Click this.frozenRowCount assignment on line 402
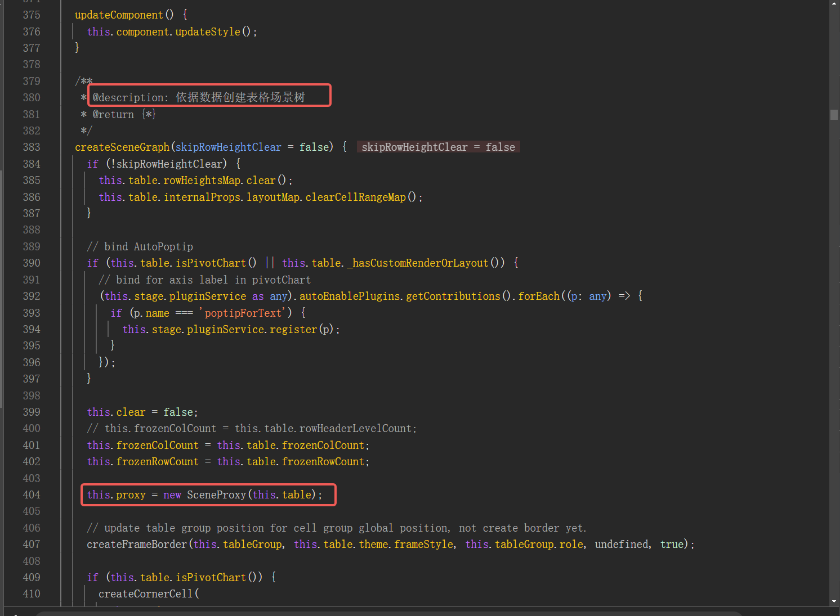840x616 pixels. (228, 462)
